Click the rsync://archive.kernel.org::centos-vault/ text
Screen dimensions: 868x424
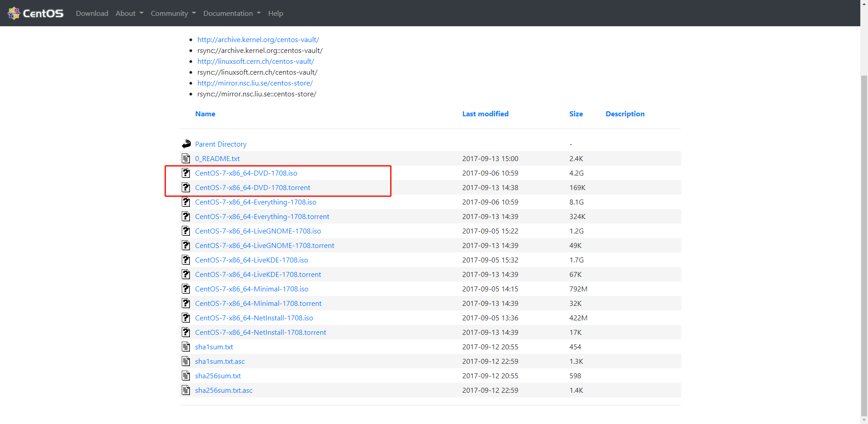point(260,50)
